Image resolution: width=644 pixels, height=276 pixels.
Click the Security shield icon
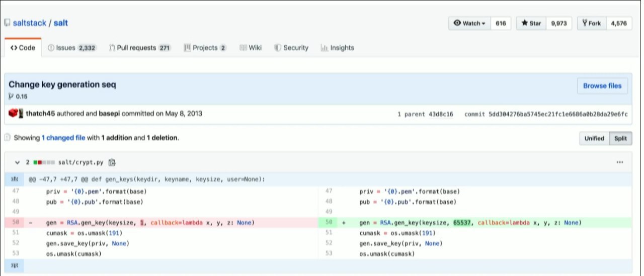tap(277, 48)
